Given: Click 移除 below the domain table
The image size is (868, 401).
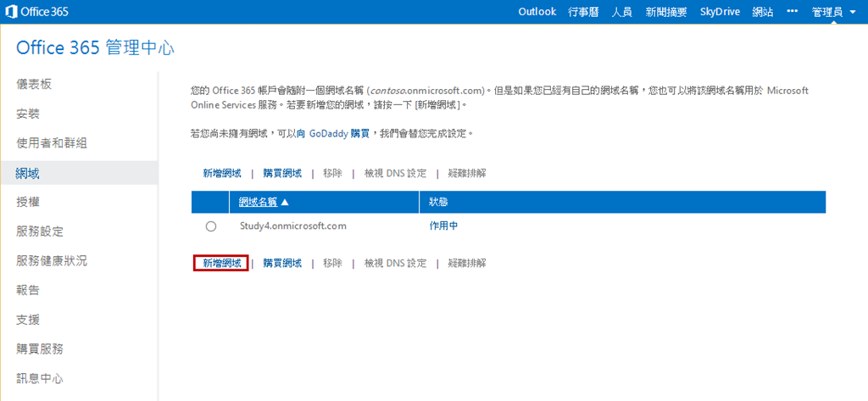Looking at the screenshot, I should pos(333,264).
